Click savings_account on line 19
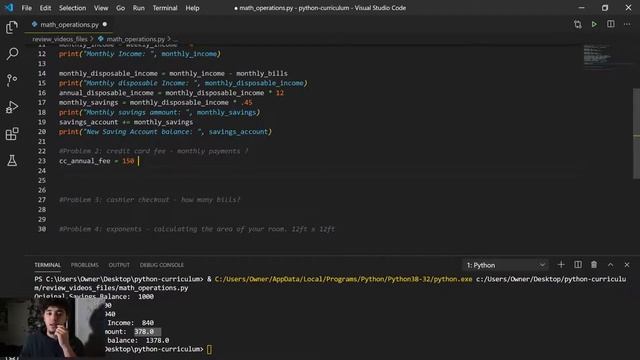This screenshot has height=360, width=640. (x=88, y=122)
